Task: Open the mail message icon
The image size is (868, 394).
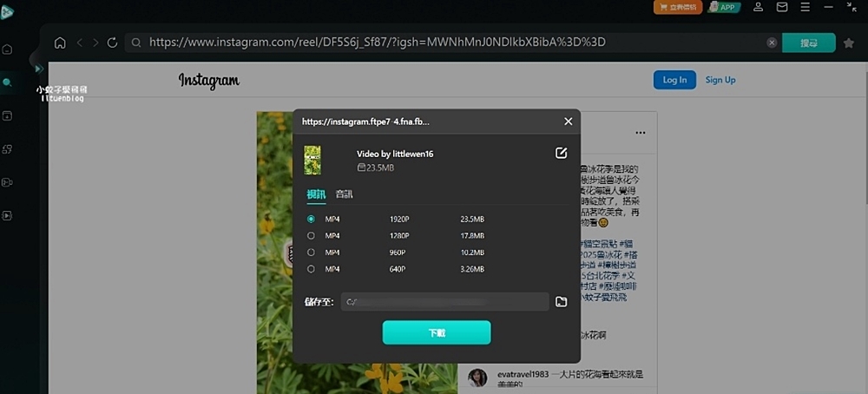Action: (782, 7)
